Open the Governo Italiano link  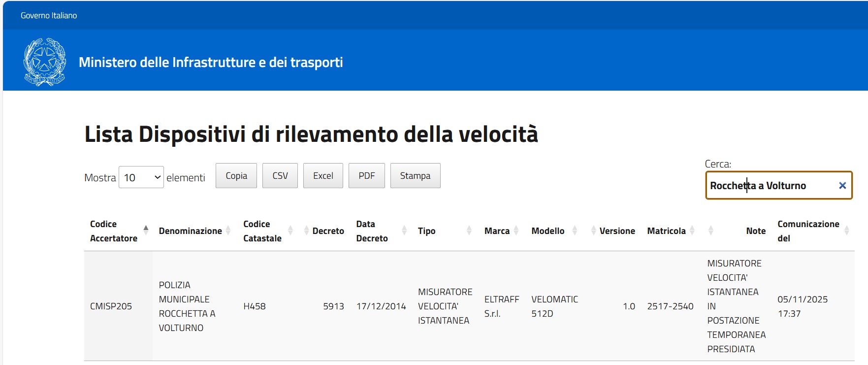click(x=49, y=15)
